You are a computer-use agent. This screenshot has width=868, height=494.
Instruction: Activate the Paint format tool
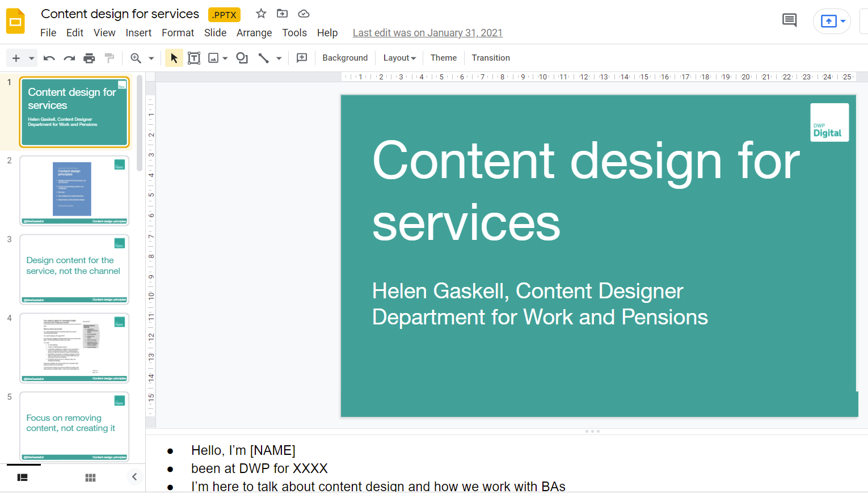[109, 57]
